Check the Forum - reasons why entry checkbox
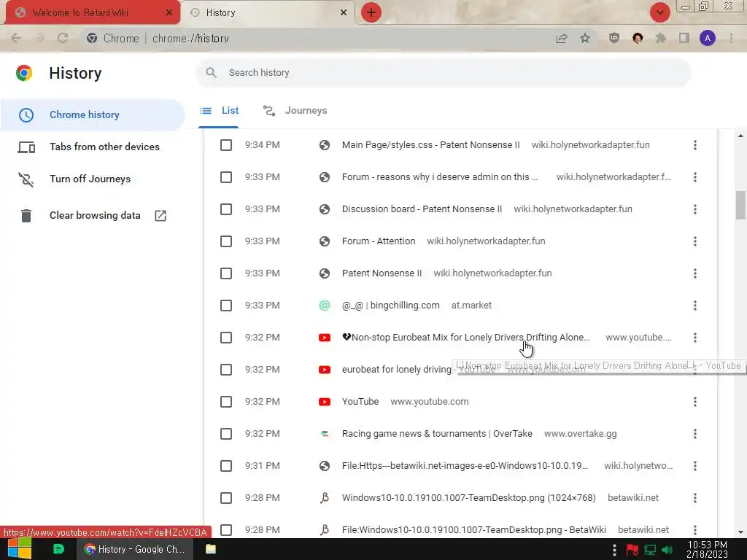747x560 pixels. pyautogui.click(x=226, y=177)
